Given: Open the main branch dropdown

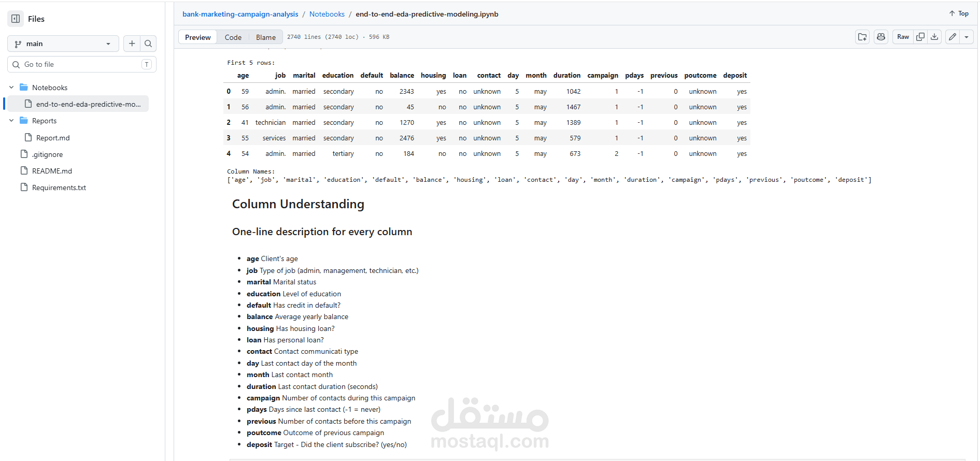Looking at the screenshot, I should coord(63,44).
